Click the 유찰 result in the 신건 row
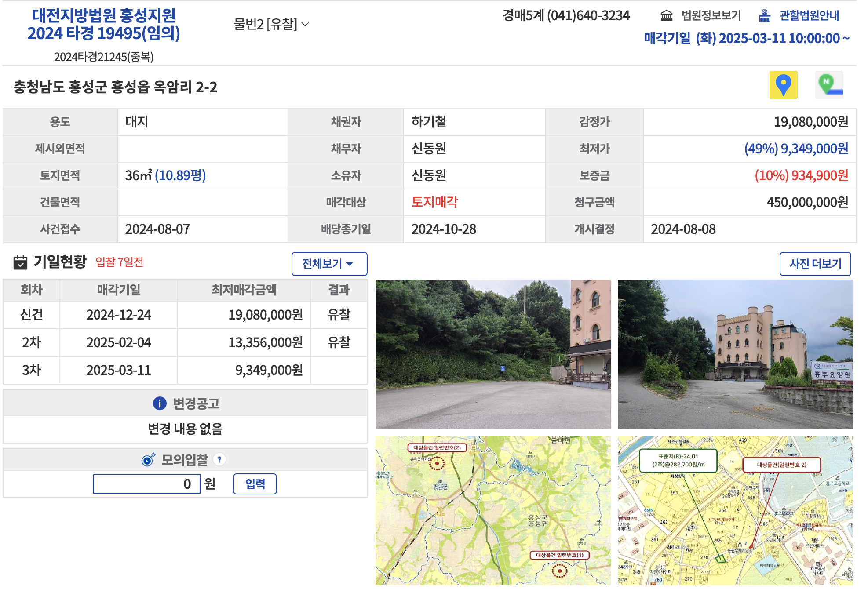Screen dimensions: 868x589 click(339, 315)
